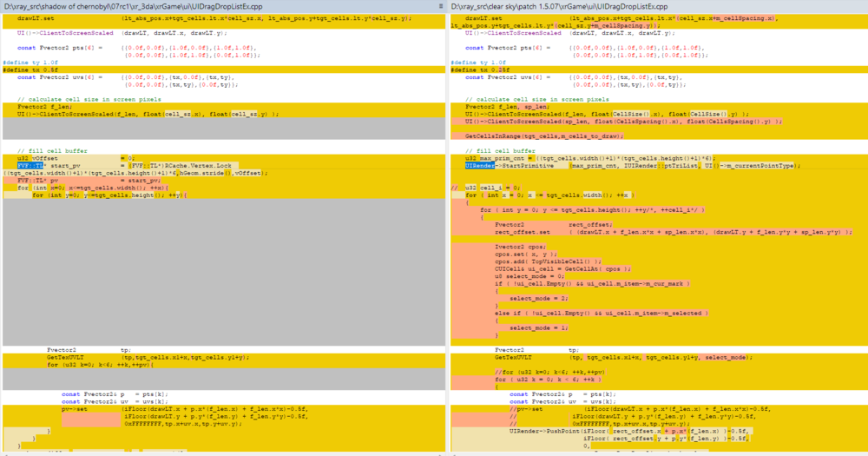Viewport: 868px width, 456px height.
Task: Click 'UIRender->StartPrimitive' line
Action: click(660, 166)
